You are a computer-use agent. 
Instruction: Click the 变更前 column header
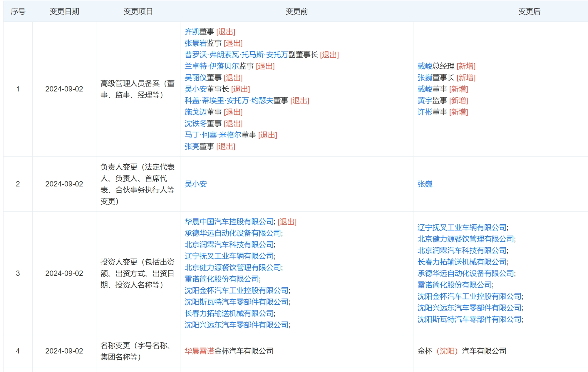pos(297,11)
